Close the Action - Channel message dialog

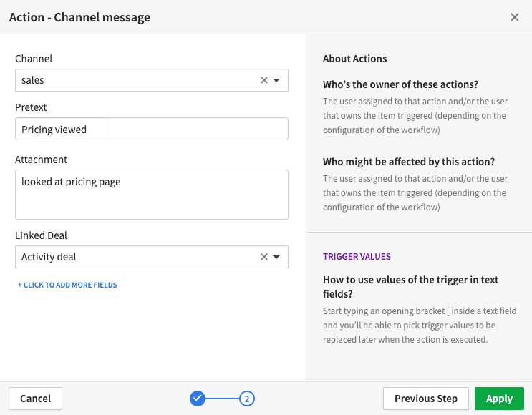[514, 17]
